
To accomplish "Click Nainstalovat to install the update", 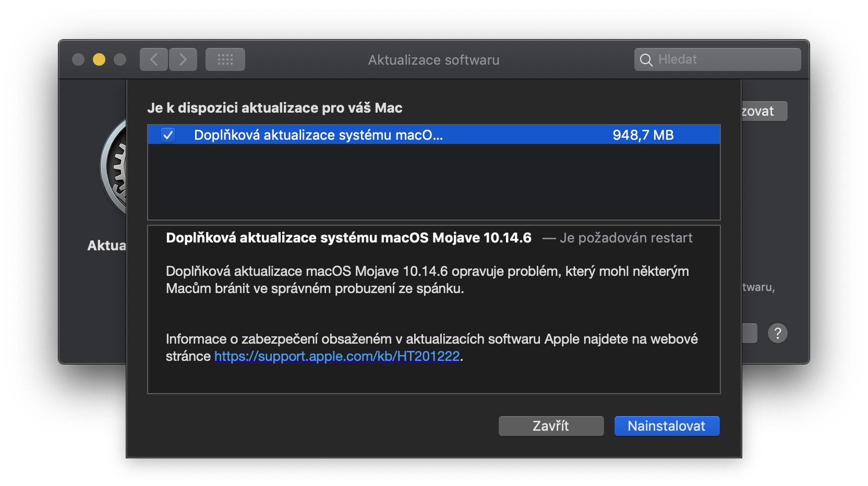I will tap(667, 426).
